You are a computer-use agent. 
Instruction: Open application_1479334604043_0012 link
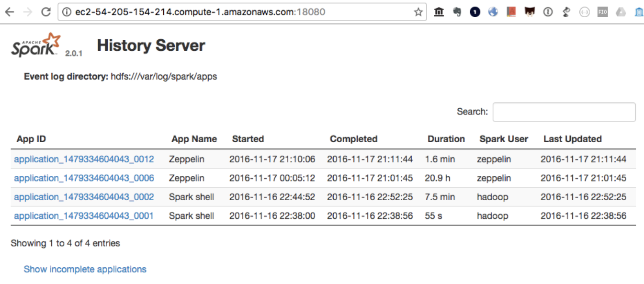[x=84, y=159]
